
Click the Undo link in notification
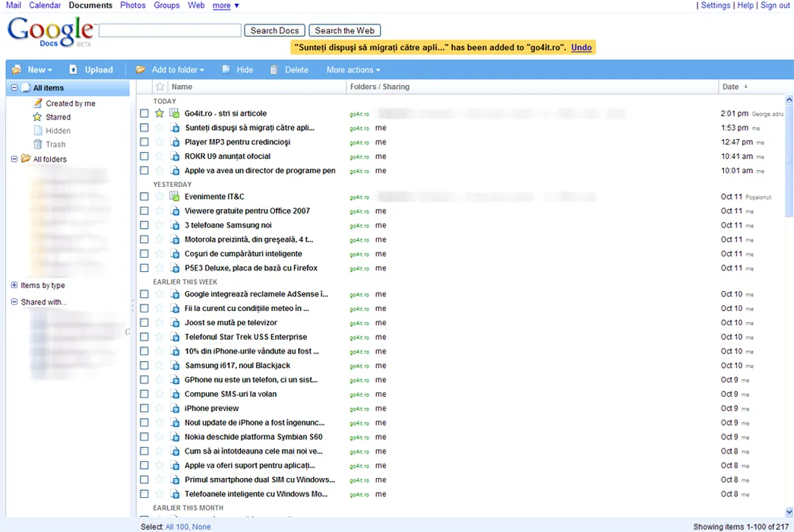click(581, 48)
